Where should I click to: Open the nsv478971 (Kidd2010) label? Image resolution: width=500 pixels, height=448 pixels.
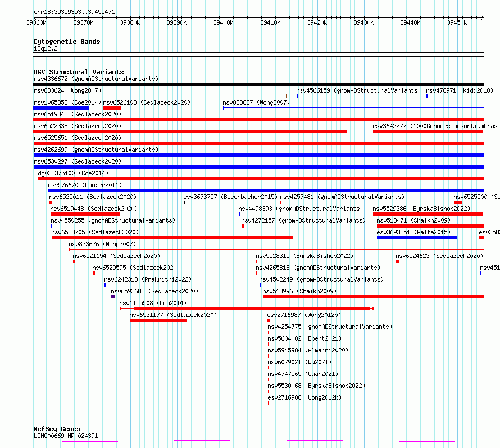[460, 90]
